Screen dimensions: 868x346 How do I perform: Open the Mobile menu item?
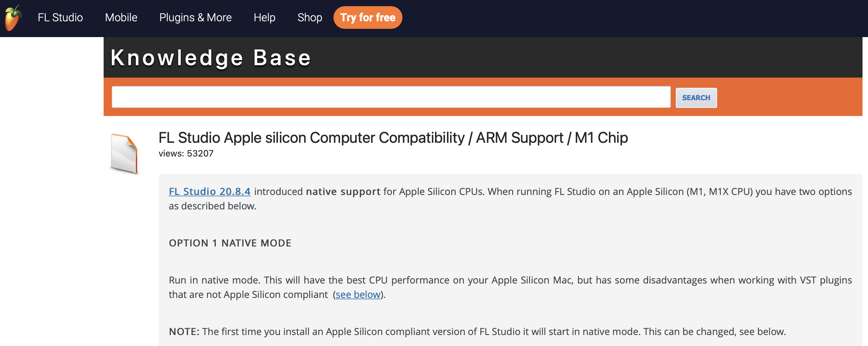pyautogui.click(x=121, y=17)
